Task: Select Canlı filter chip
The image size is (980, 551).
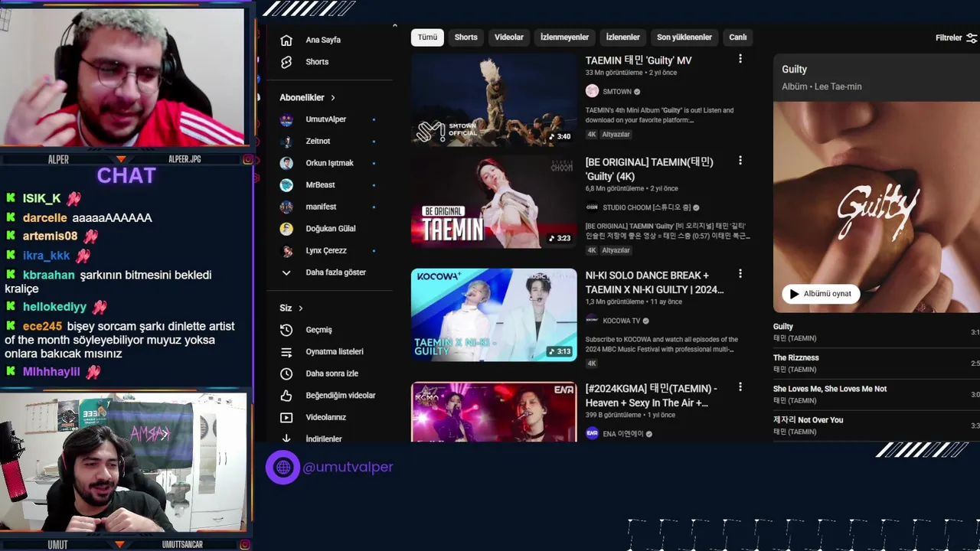Action: point(738,37)
